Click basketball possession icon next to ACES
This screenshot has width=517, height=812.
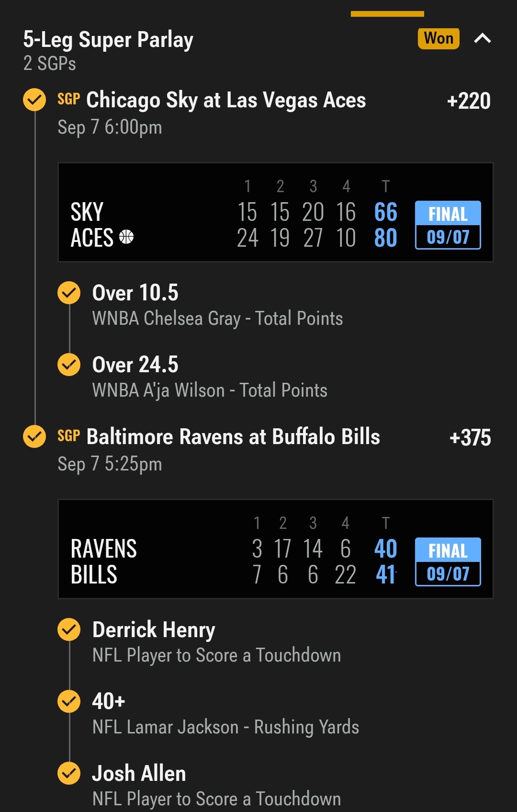pos(126,237)
